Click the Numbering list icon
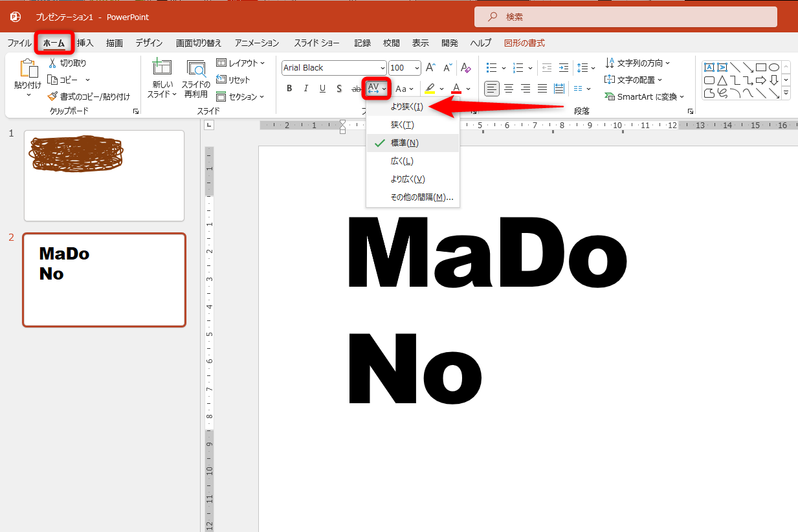The height and width of the screenshot is (532, 798). click(518, 68)
